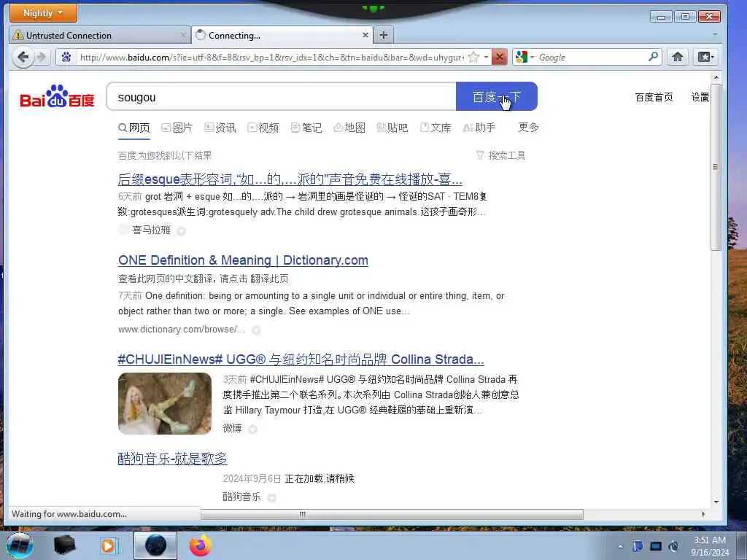Select the Nightly globe taskbar icon

(x=155, y=545)
